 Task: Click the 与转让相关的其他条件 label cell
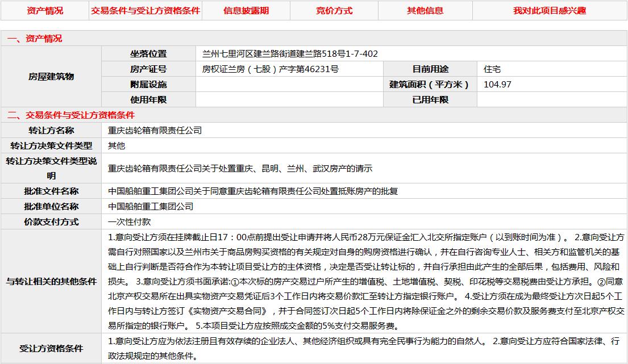51,282
